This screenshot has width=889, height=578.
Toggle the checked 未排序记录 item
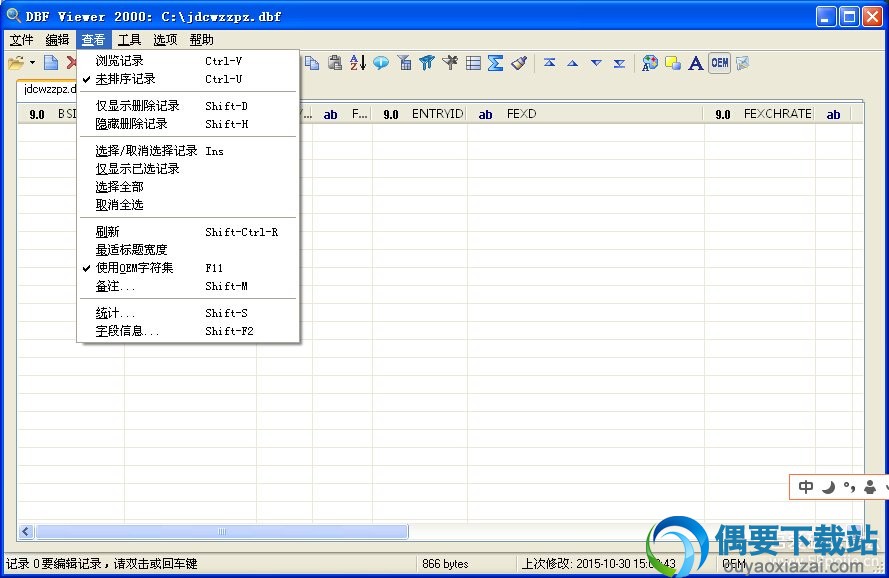click(188, 79)
